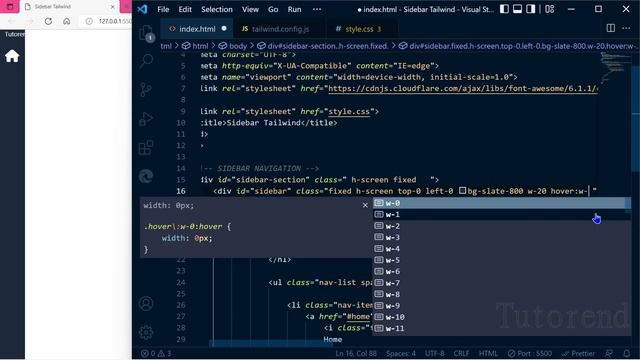The image size is (640, 360).
Task: Open the Manage gear in activity bar
Action: (x=146, y=332)
